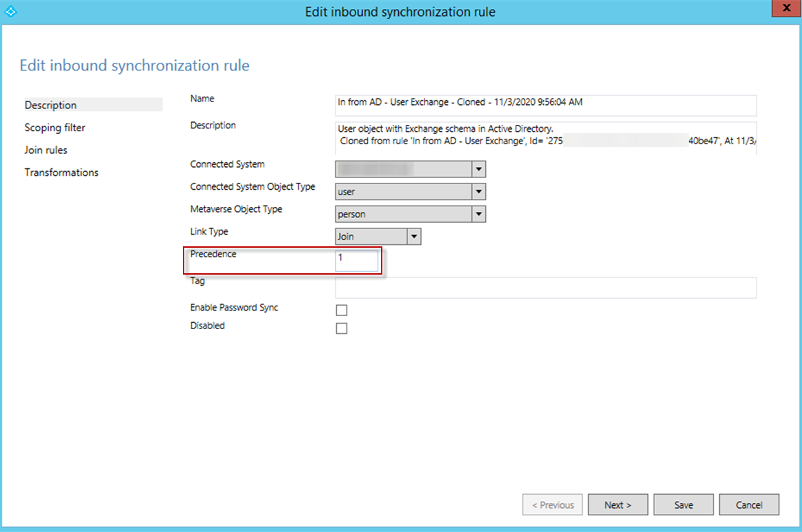Click into the Tag input field
This screenshot has width=802, height=532.
545,287
